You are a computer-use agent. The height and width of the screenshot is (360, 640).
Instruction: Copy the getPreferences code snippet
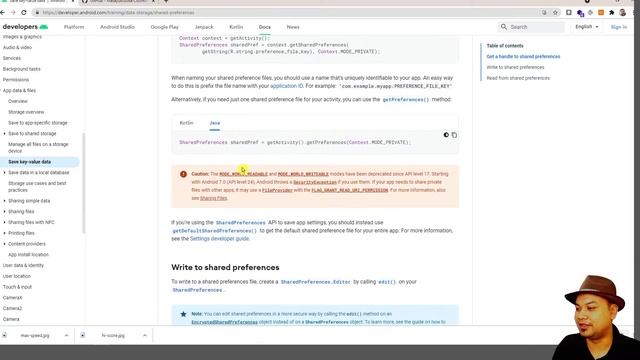pyautogui.click(x=454, y=135)
